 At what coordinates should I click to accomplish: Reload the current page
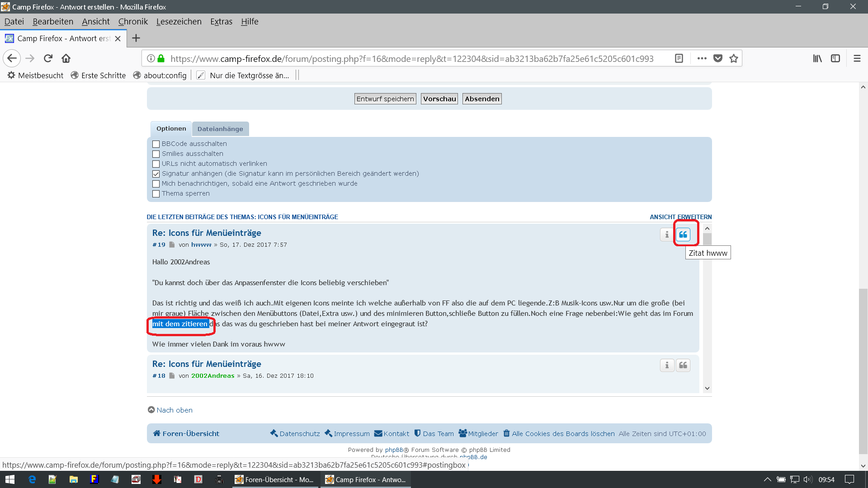pyautogui.click(x=48, y=58)
